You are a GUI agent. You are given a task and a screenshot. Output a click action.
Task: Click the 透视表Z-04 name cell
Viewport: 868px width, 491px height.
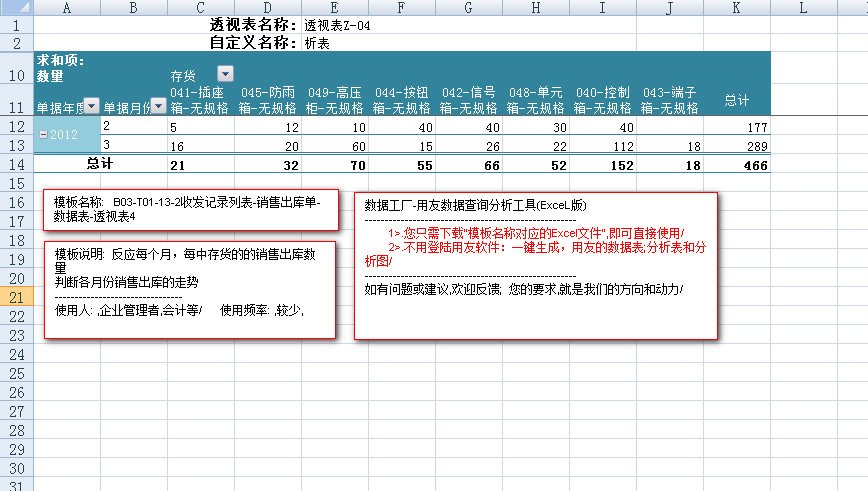click(x=337, y=25)
